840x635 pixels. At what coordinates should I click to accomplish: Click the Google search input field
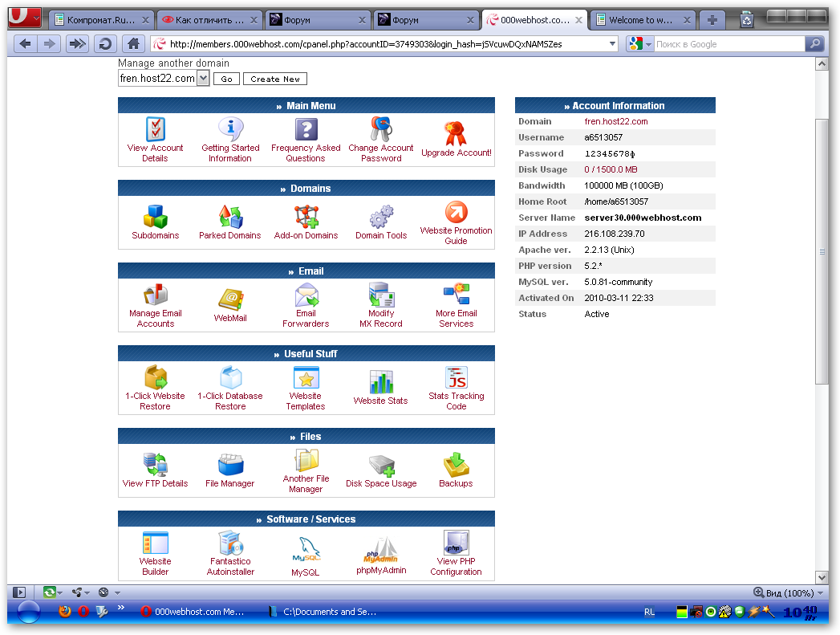(727, 44)
